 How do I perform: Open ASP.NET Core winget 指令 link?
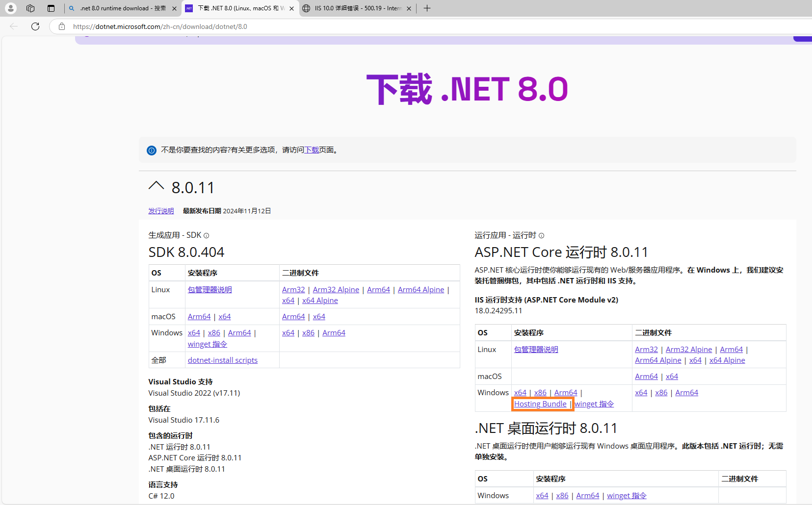pos(594,404)
